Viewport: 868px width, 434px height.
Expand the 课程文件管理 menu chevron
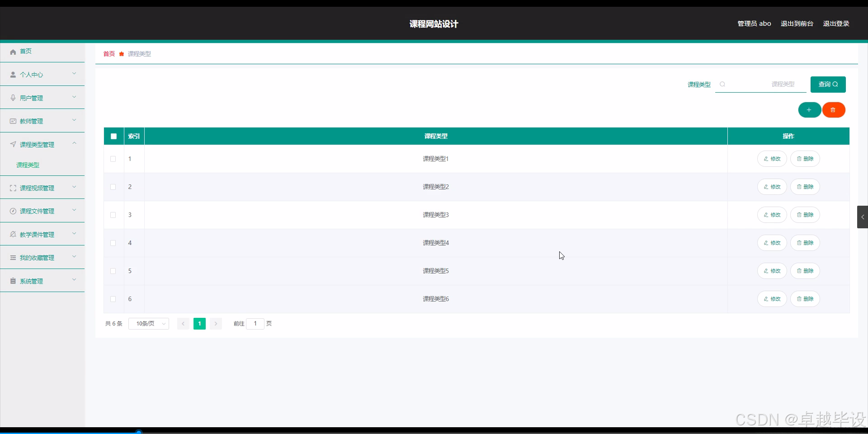tap(74, 210)
